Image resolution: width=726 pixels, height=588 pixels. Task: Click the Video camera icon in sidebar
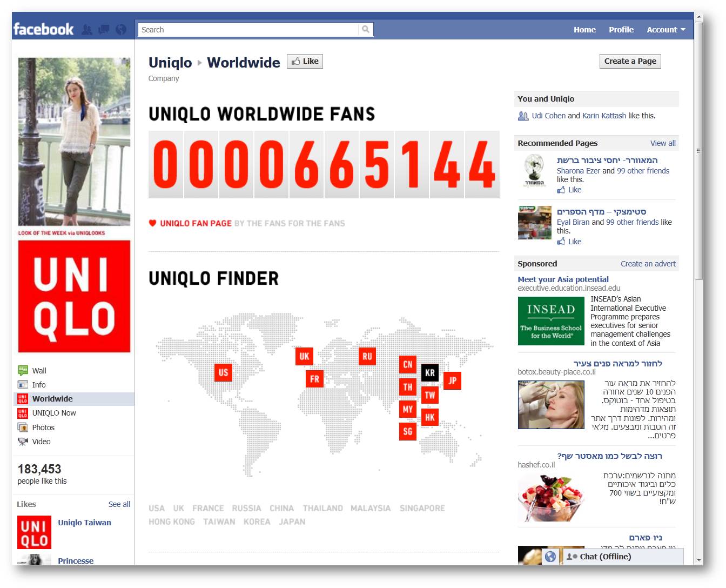[x=23, y=442]
